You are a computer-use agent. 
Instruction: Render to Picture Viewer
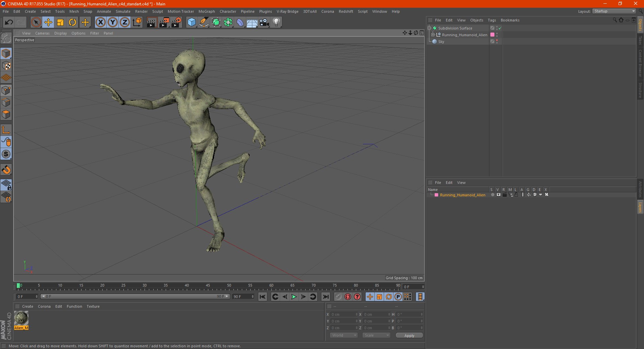pos(164,22)
